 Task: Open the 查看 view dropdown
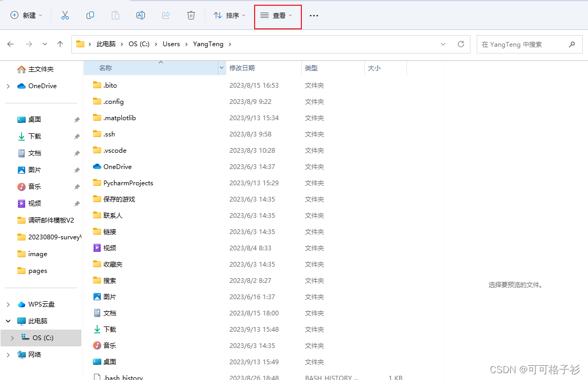(x=277, y=15)
